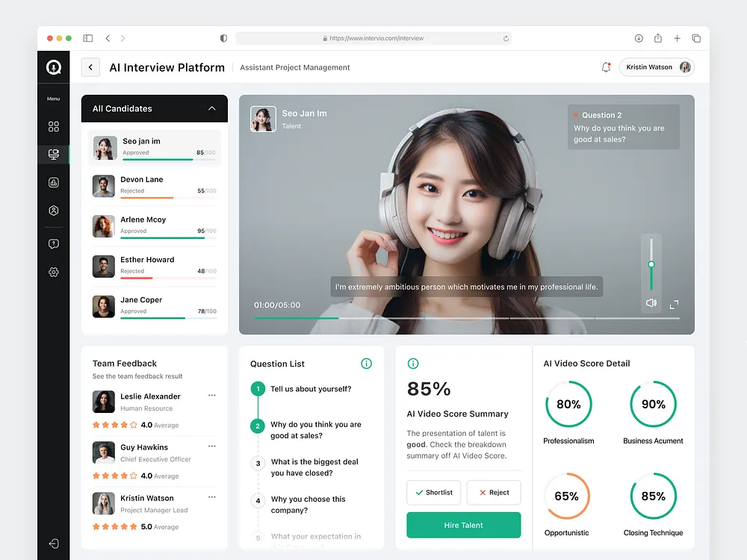Collapse the All Candidates list
Image resolution: width=747 pixels, height=560 pixels.
[212, 108]
